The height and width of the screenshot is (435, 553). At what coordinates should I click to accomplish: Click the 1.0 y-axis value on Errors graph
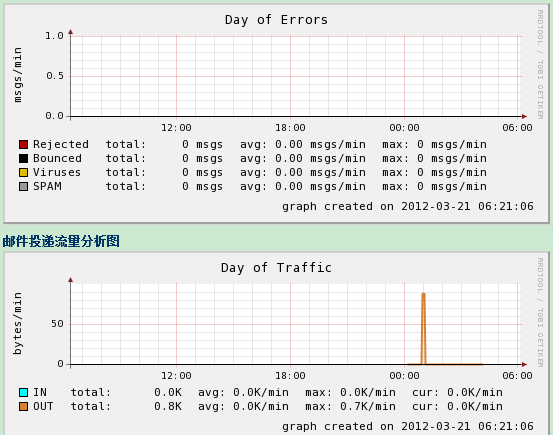coord(54,36)
